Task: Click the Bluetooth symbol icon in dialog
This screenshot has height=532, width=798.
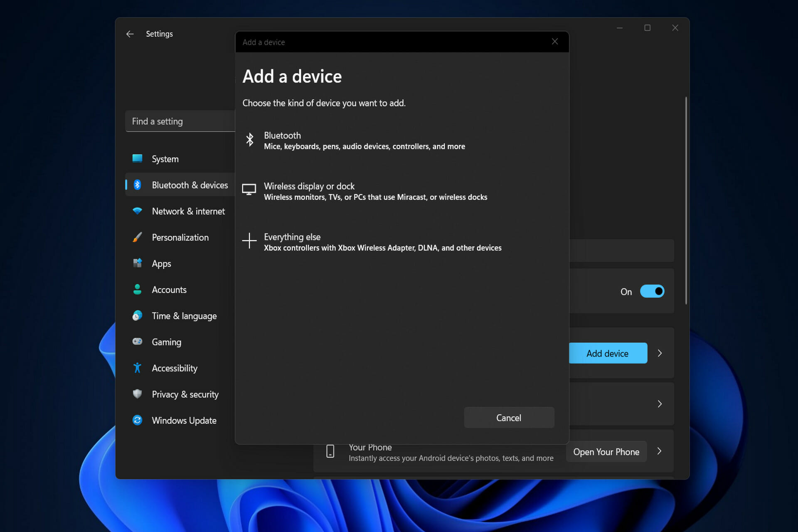Action: [x=249, y=140]
